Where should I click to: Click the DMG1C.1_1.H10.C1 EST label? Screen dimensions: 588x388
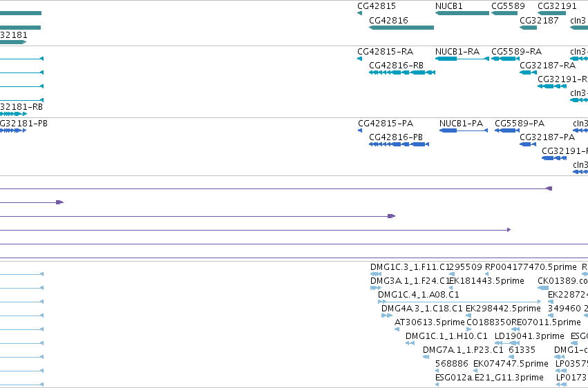click(446, 336)
